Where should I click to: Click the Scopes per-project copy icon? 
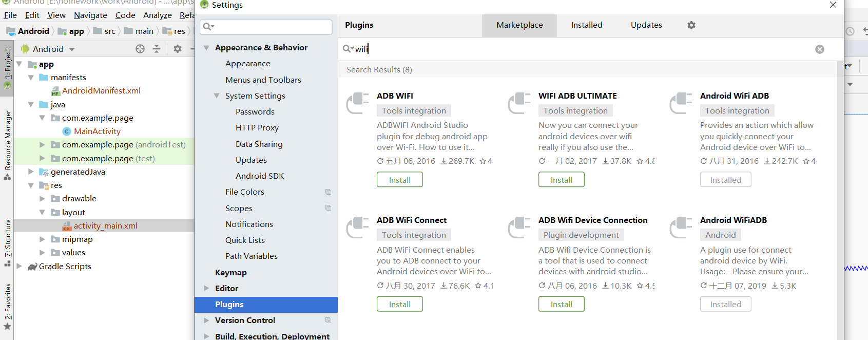(328, 208)
